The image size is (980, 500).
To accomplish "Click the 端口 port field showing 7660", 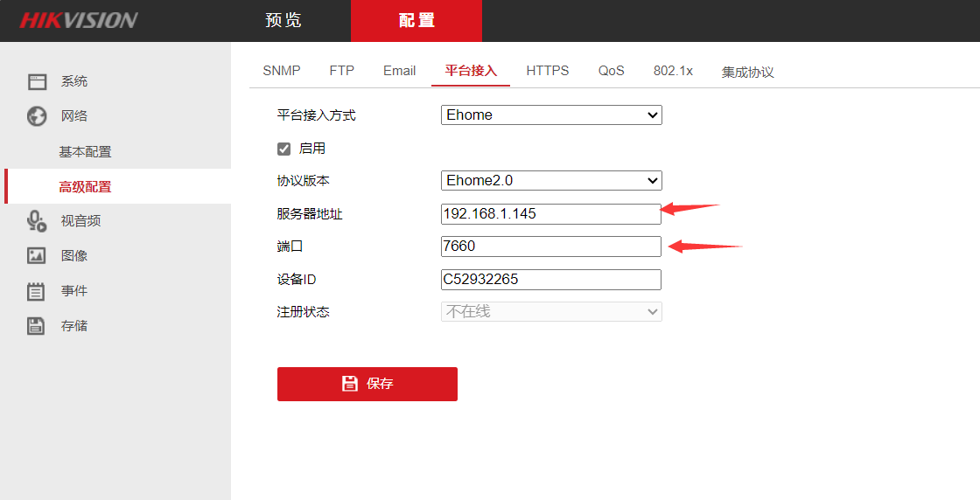I will tap(551, 247).
